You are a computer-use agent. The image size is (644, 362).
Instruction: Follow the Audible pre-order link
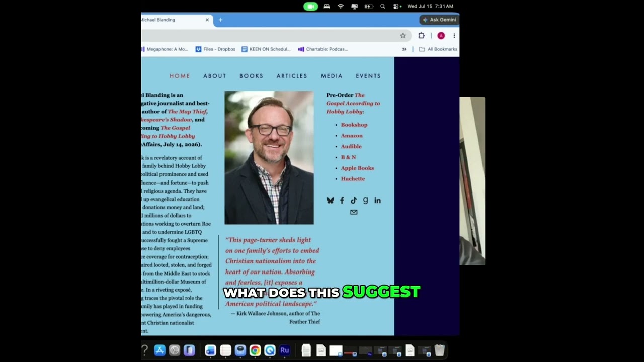click(351, 146)
